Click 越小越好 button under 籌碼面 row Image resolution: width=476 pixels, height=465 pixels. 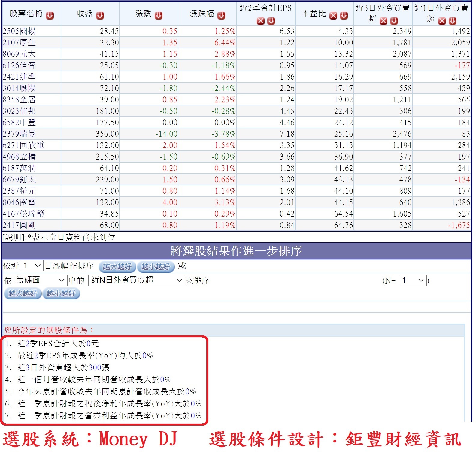[x=61, y=293]
